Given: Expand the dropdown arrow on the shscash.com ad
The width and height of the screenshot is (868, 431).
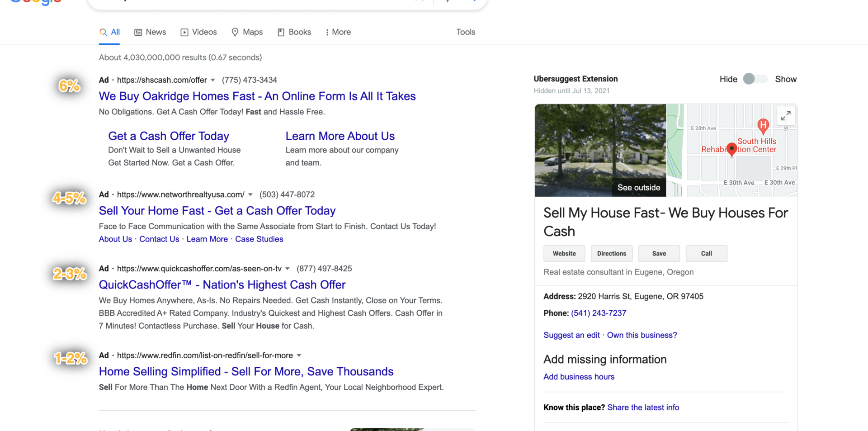Looking at the screenshot, I should [x=213, y=80].
